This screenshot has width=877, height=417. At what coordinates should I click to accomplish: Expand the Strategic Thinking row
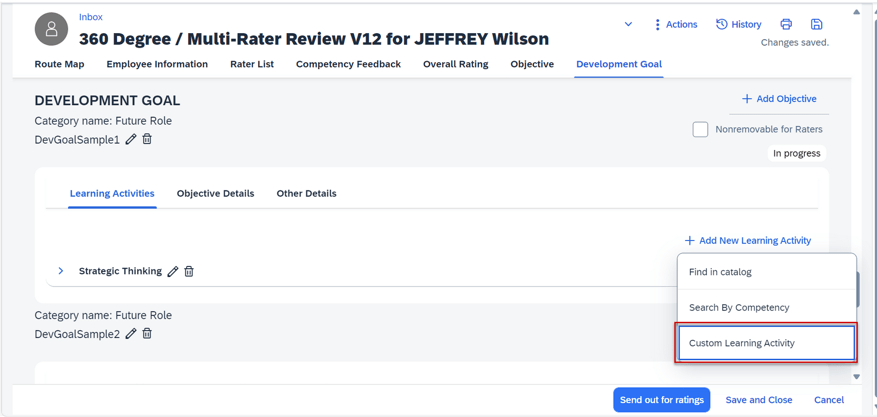point(61,271)
